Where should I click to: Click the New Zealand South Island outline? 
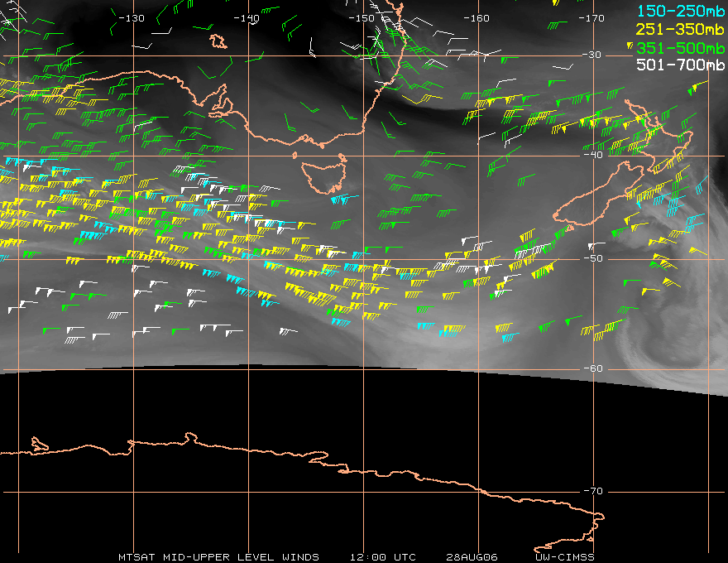[x=599, y=193]
